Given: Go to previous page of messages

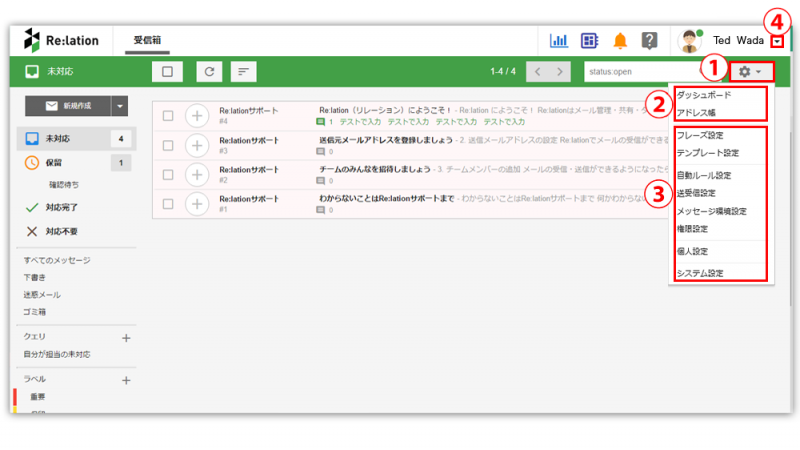Looking at the screenshot, I should pos(537,72).
